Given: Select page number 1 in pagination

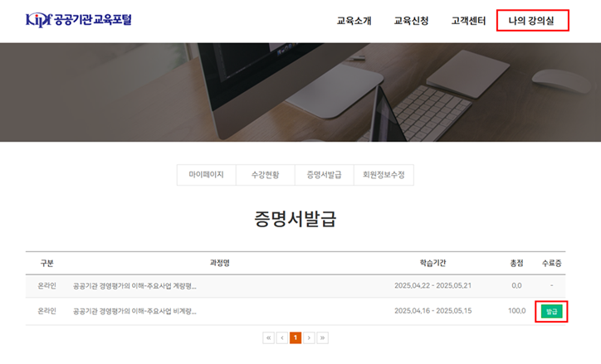Looking at the screenshot, I should coord(296,337).
